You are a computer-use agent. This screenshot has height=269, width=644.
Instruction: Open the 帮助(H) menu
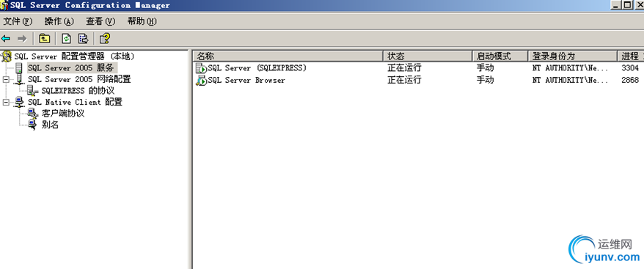(142, 21)
